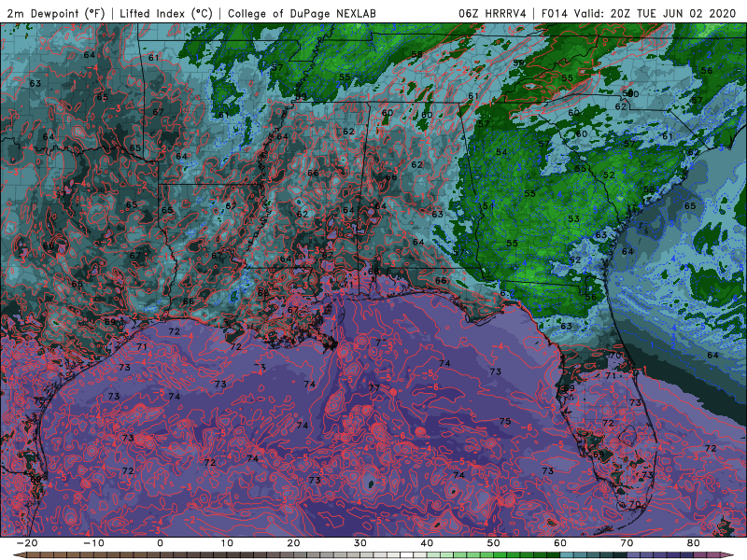The width and height of the screenshot is (747, 560).
Task: Click the 'Lifted Index (°C)' title text
Action: [166, 13]
